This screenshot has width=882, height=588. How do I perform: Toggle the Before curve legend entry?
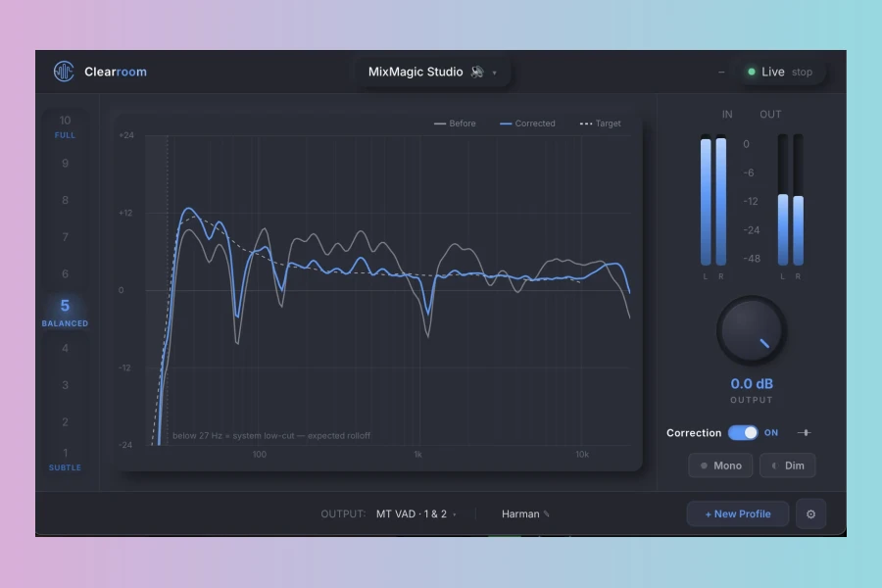pos(455,123)
